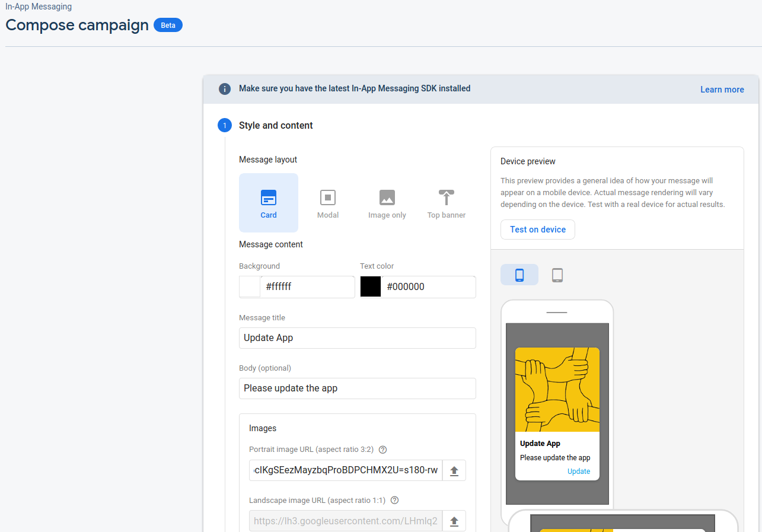
Task: Click the 'Message layout' label
Action: [268, 160]
